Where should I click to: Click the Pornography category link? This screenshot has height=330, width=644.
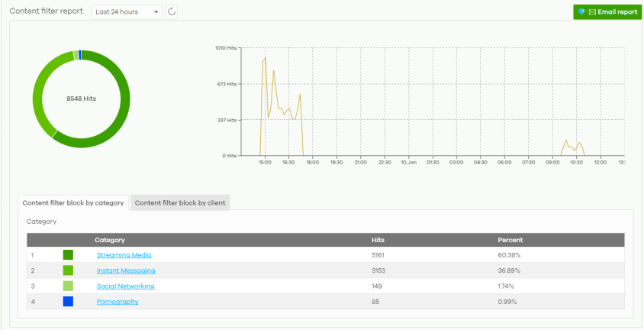click(x=118, y=302)
